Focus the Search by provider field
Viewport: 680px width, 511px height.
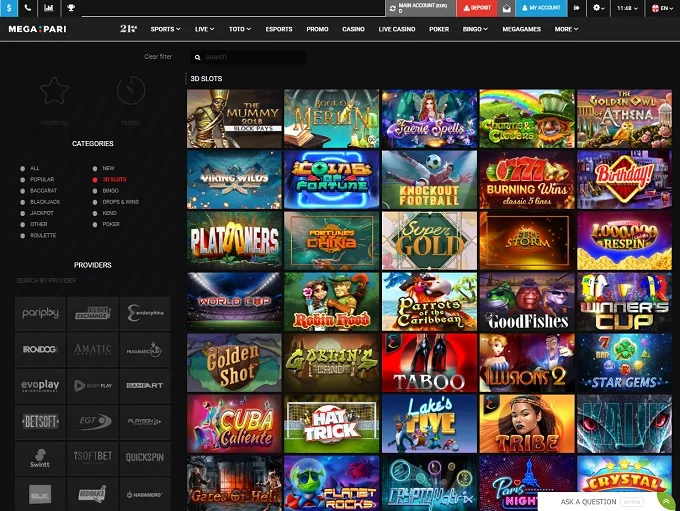[92, 281]
